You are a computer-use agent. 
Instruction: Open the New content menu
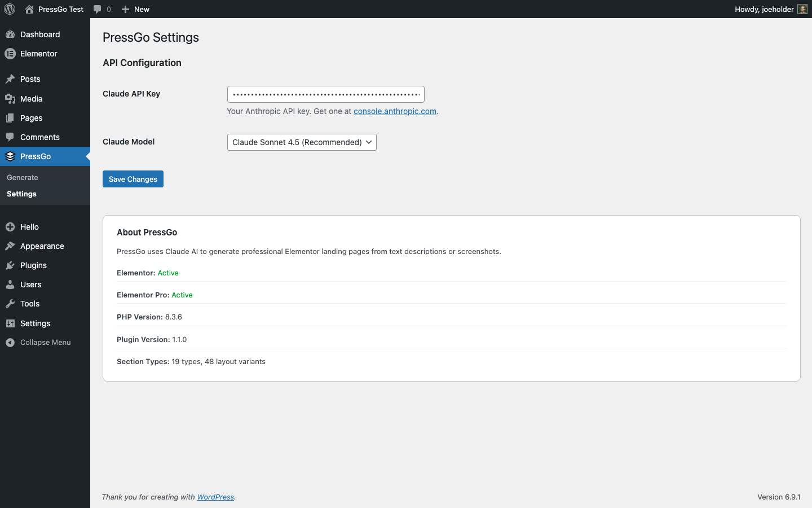[x=135, y=9]
